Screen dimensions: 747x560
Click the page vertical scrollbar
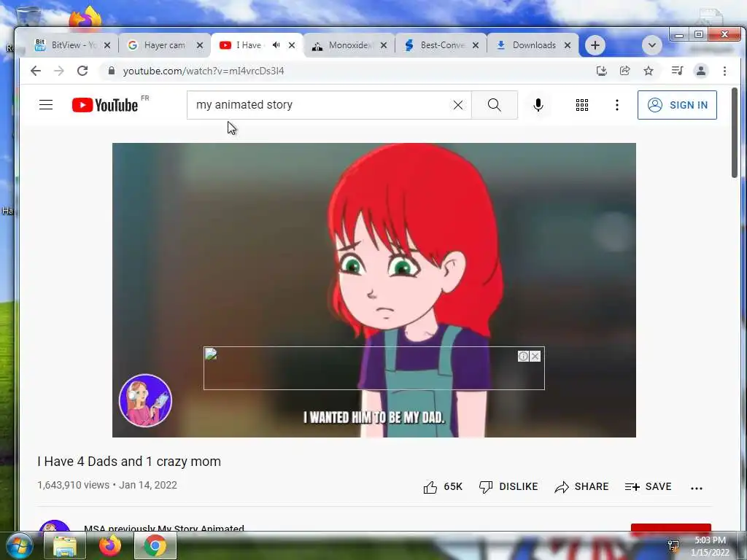coord(734,133)
